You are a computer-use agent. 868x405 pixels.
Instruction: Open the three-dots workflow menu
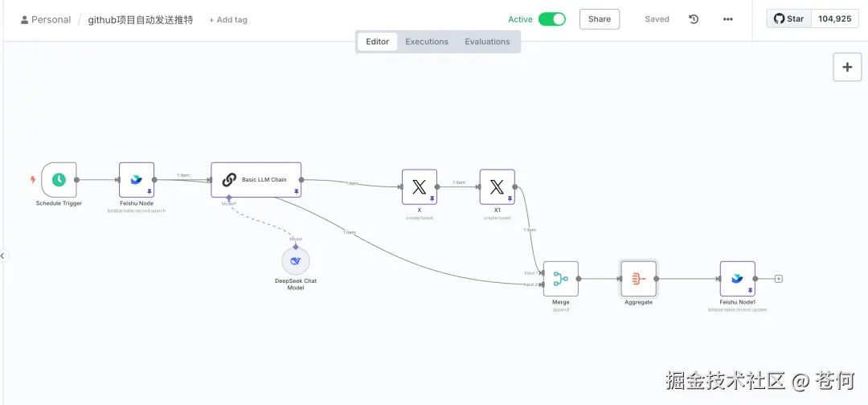click(728, 19)
